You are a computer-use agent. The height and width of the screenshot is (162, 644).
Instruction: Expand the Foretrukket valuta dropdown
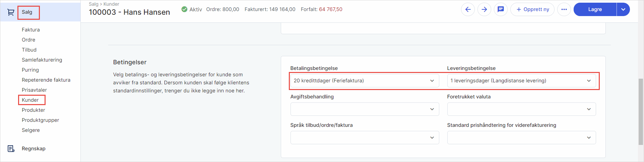pyautogui.click(x=521, y=109)
